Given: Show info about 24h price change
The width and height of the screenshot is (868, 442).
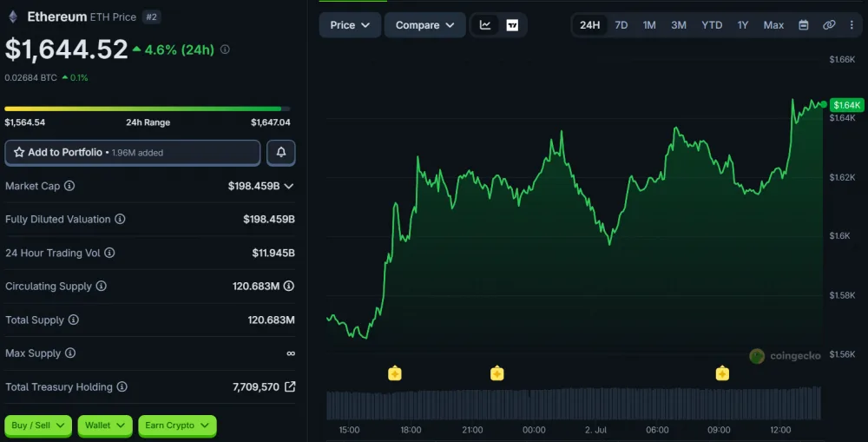Looking at the screenshot, I should tap(225, 49).
